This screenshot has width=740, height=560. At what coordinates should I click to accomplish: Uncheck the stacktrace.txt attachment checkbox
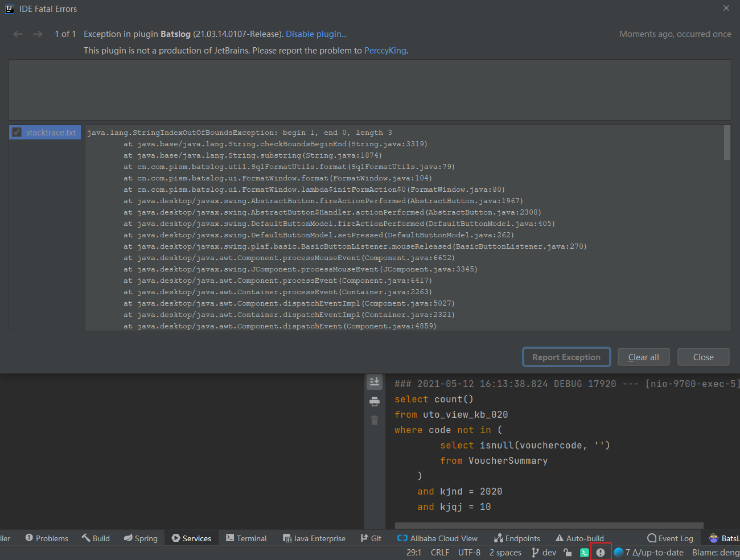(x=17, y=132)
